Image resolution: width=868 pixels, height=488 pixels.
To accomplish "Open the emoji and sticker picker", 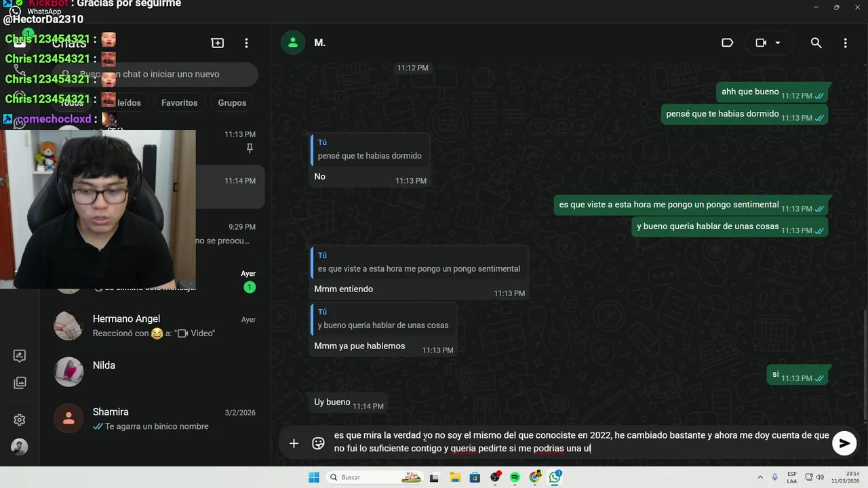I will 318,443.
